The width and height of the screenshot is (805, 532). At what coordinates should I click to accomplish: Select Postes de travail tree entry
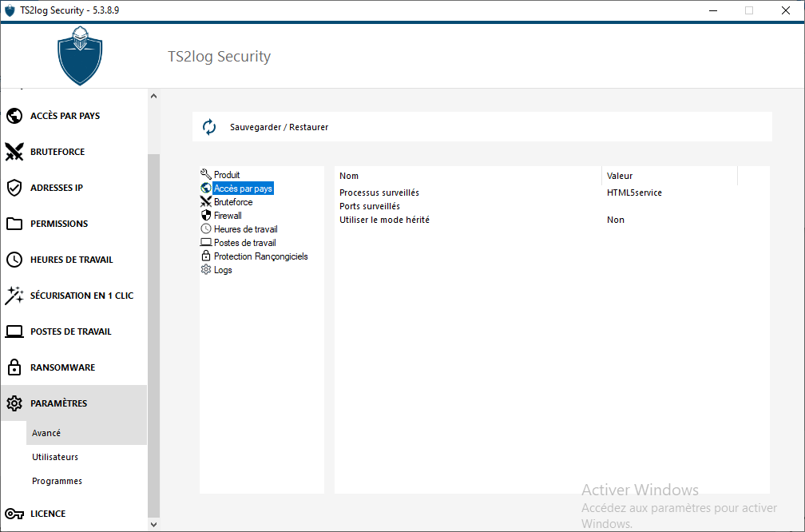click(x=245, y=243)
